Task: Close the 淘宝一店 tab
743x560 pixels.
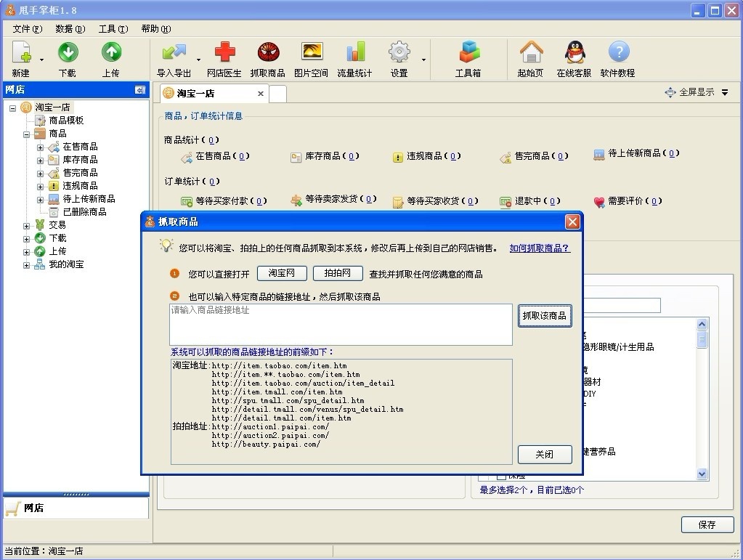Action: (x=261, y=94)
